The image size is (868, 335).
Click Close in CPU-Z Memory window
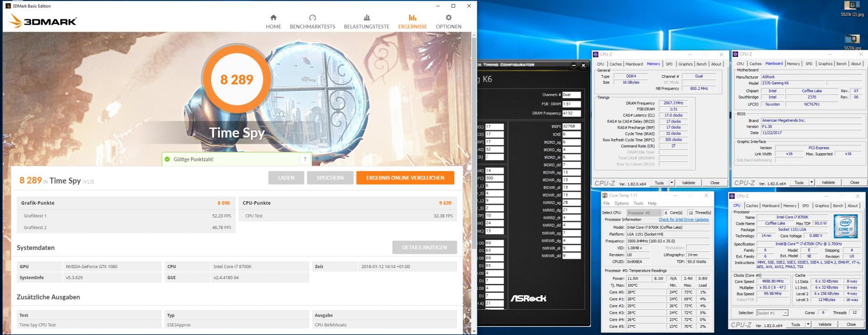(715, 183)
